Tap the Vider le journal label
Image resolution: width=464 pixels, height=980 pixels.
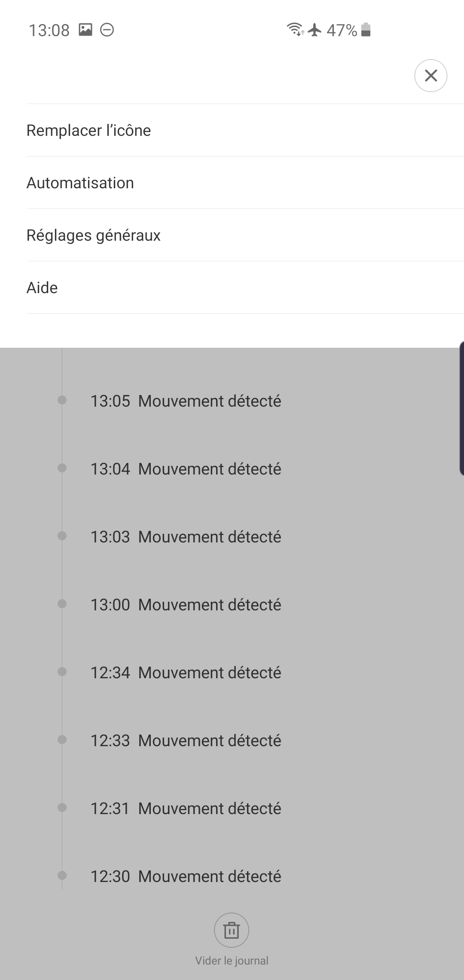(232, 961)
